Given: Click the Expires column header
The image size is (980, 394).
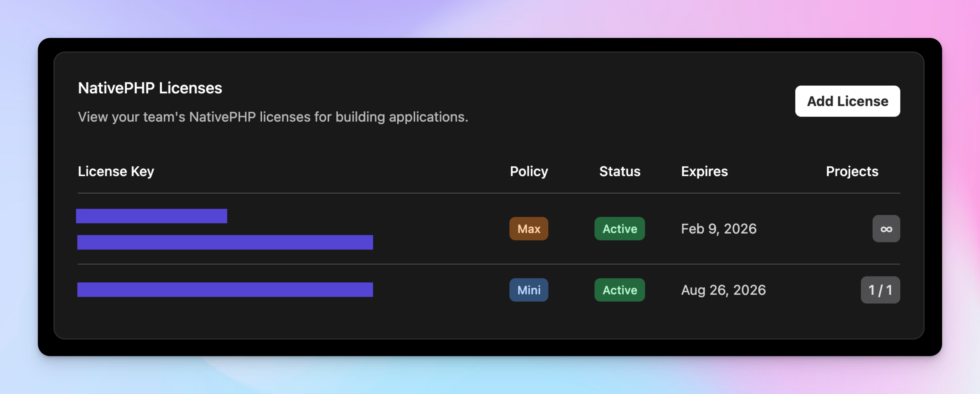Looking at the screenshot, I should (704, 171).
